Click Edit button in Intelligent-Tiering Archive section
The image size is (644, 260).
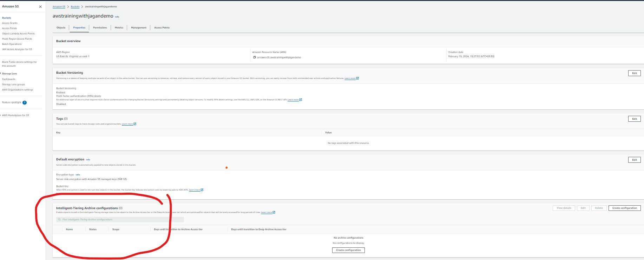coord(583,208)
